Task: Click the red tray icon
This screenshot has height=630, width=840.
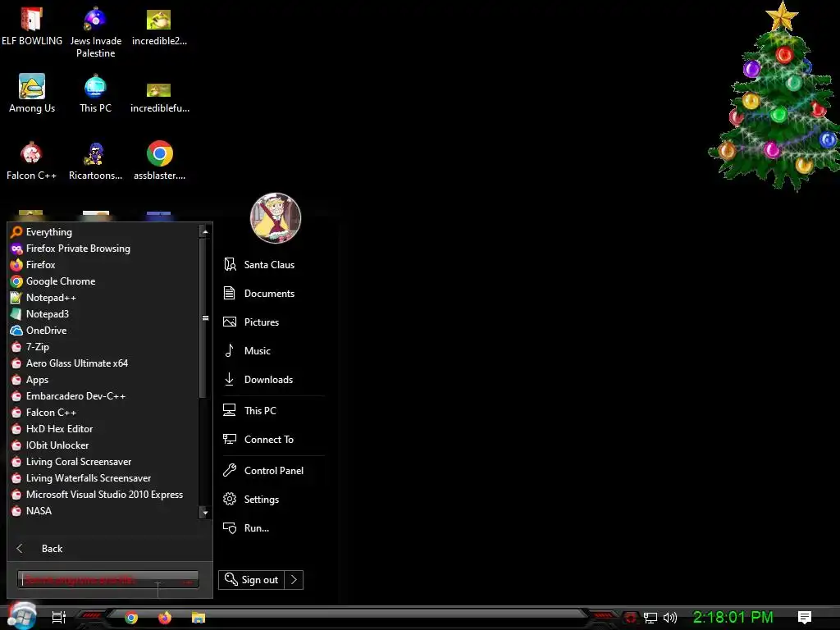Action: click(x=631, y=618)
